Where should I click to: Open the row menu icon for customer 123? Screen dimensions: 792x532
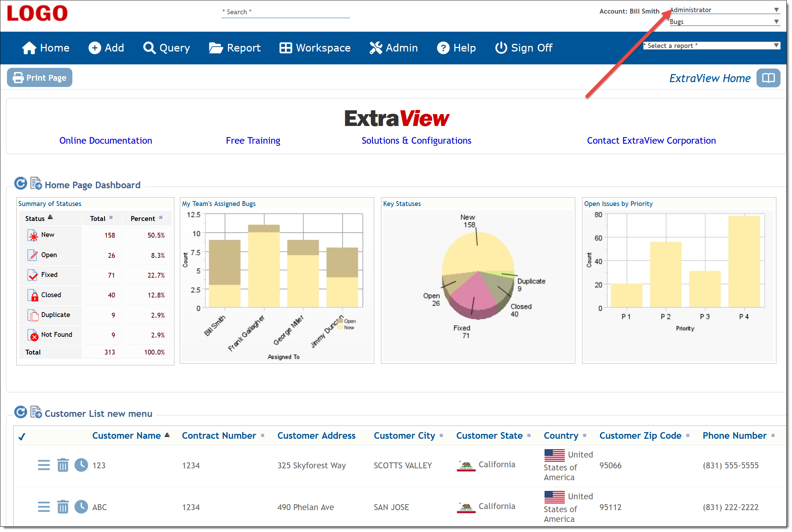click(44, 465)
